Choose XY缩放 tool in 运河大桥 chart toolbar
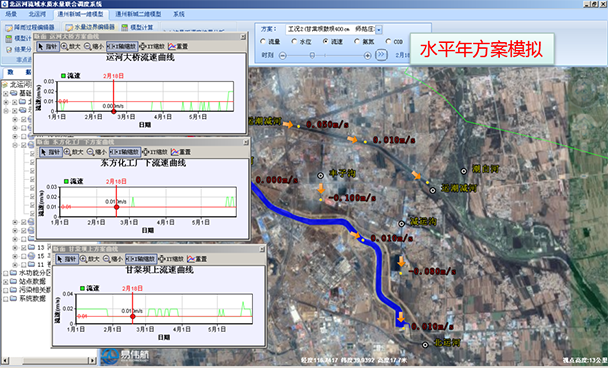 (151, 47)
